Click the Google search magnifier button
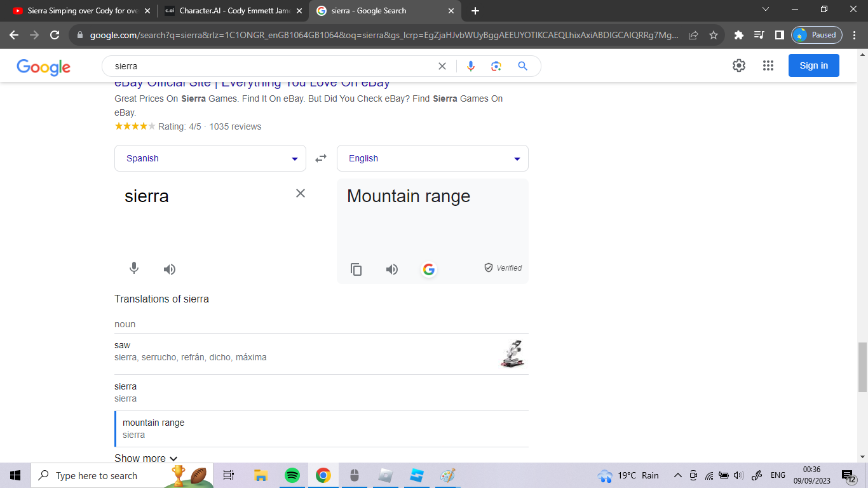 pyautogui.click(x=522, y=66)
